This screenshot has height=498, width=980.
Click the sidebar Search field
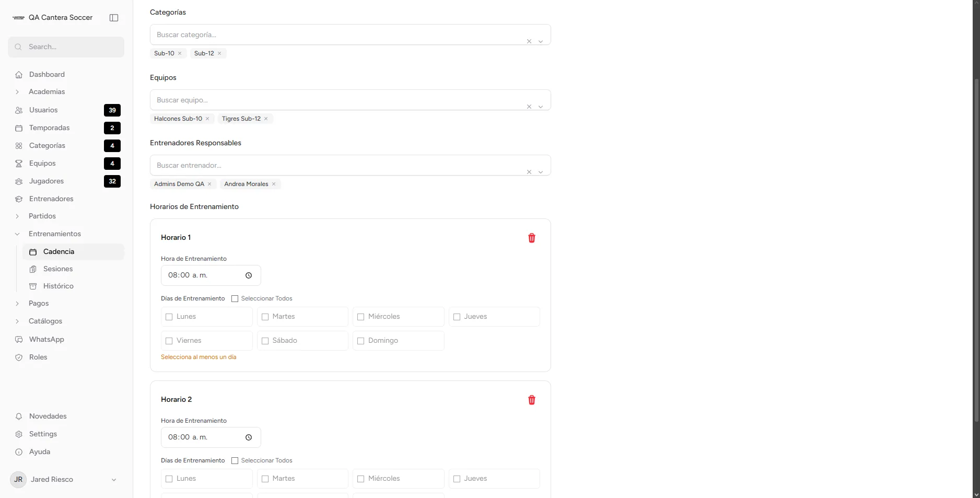click(66, 47)
